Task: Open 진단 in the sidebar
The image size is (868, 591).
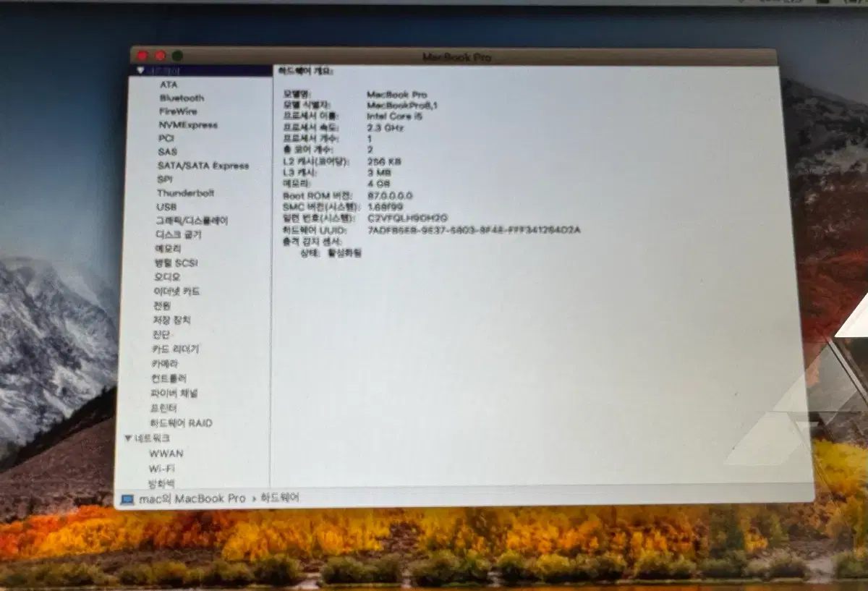Action: click(161, 335)
